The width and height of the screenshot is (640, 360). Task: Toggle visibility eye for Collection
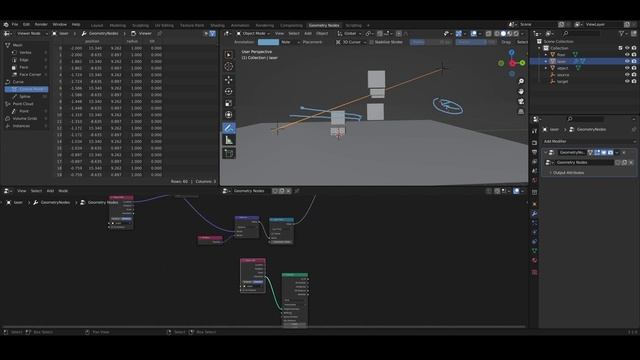[627, 48]
